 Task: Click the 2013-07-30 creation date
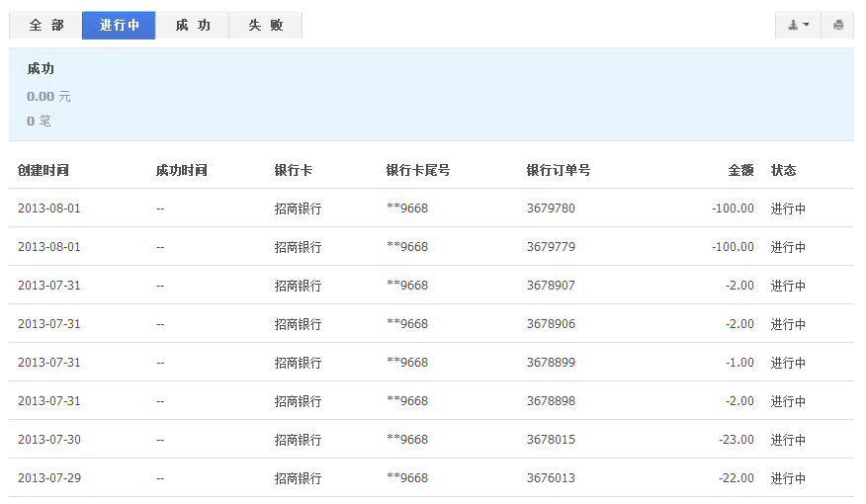click(x=49, y=440)
